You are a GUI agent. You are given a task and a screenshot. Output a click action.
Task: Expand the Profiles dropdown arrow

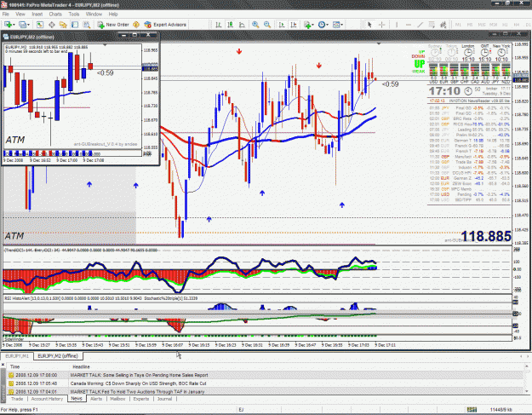point(28,25)
